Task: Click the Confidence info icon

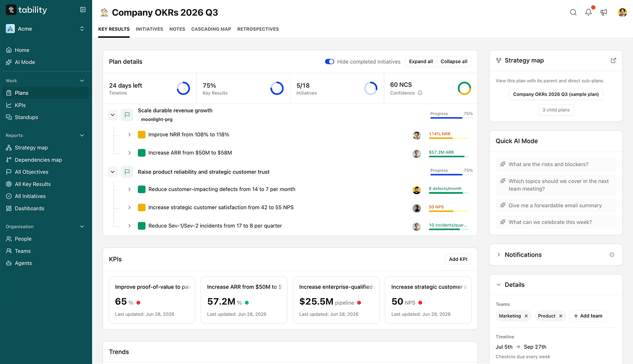Action: [x=420, y=93]
